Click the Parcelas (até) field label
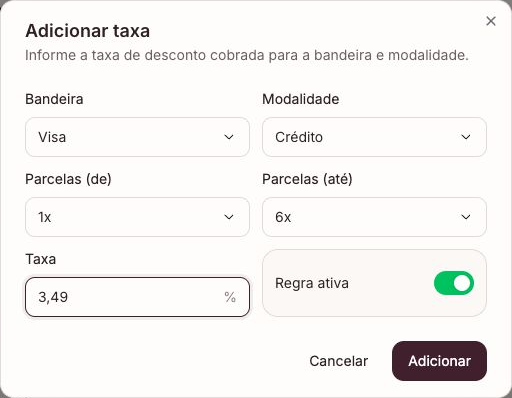 click(x=307, y=179)
